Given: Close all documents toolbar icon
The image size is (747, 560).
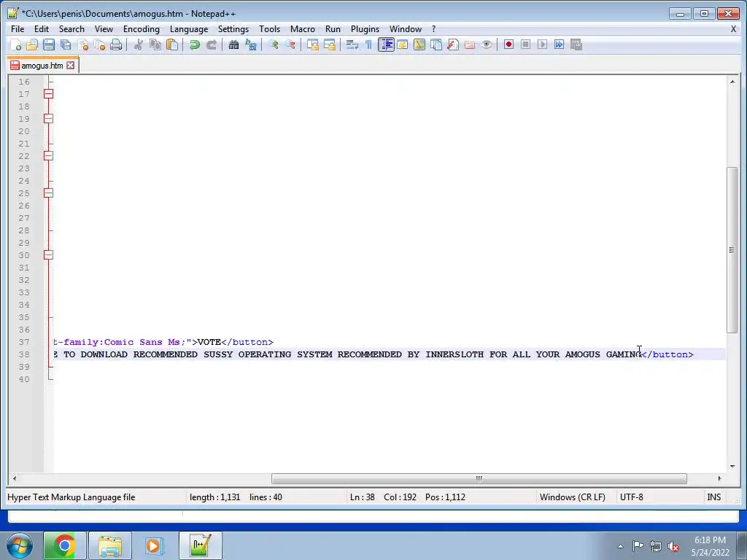Looking at the screenshot, I should tap(99, 44).
